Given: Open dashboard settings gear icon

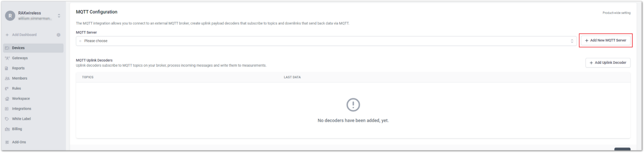Looking at the screenshot, I should pos(58,35).
